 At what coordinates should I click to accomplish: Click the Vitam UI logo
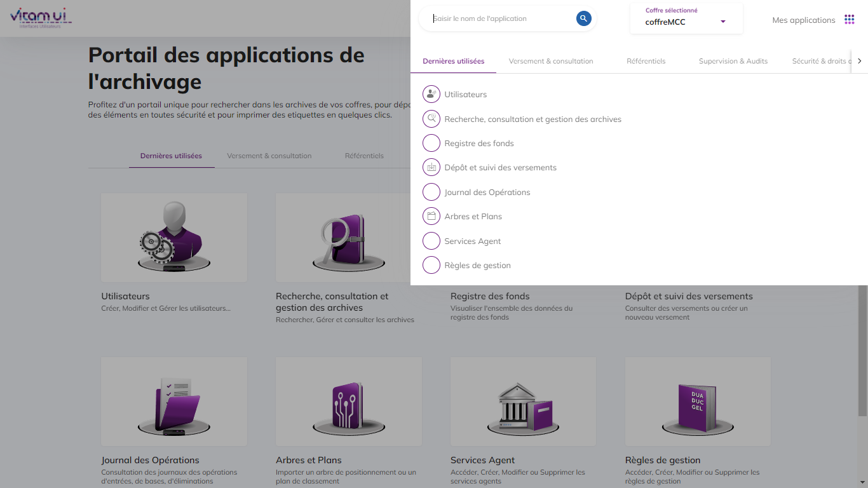41,17
